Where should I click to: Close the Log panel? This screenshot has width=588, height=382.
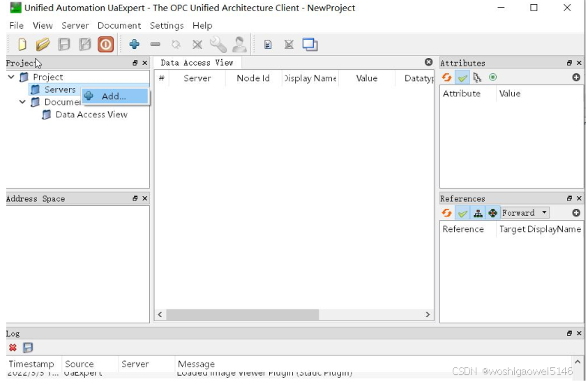[579, 334]
